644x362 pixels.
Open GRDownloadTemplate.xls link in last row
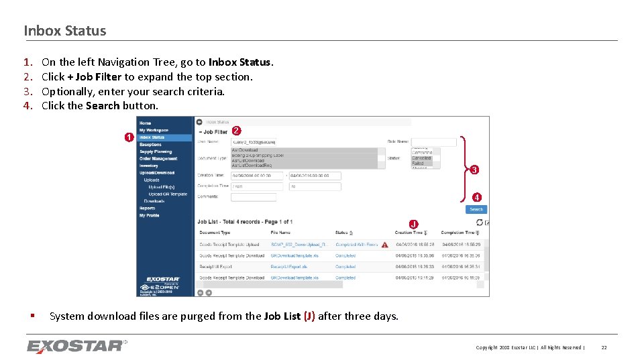(x=294, y=278)
